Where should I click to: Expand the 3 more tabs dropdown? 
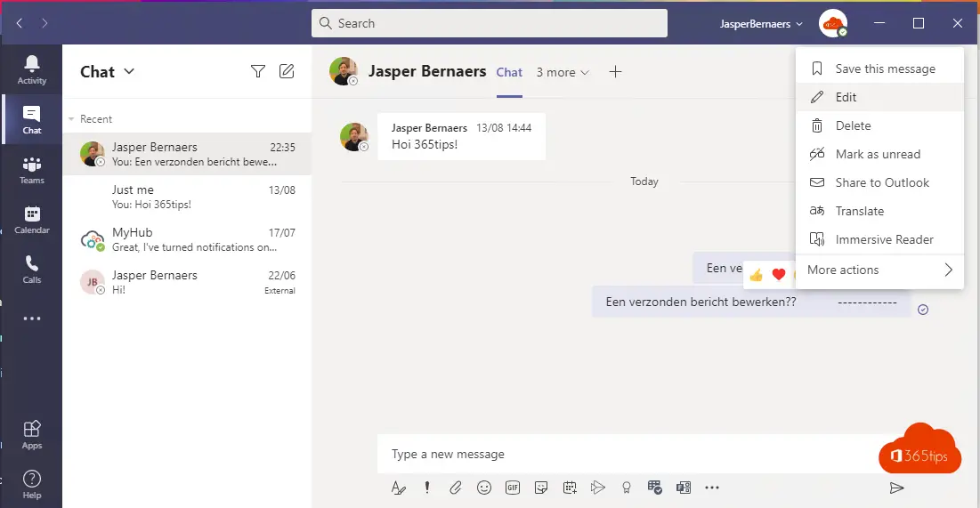(x=563, y=72)
